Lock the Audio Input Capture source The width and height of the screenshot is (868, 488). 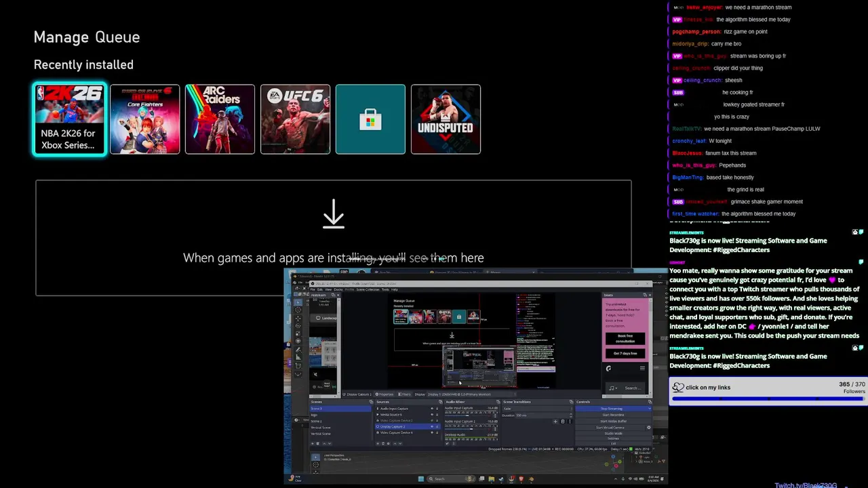click(437, 409)
